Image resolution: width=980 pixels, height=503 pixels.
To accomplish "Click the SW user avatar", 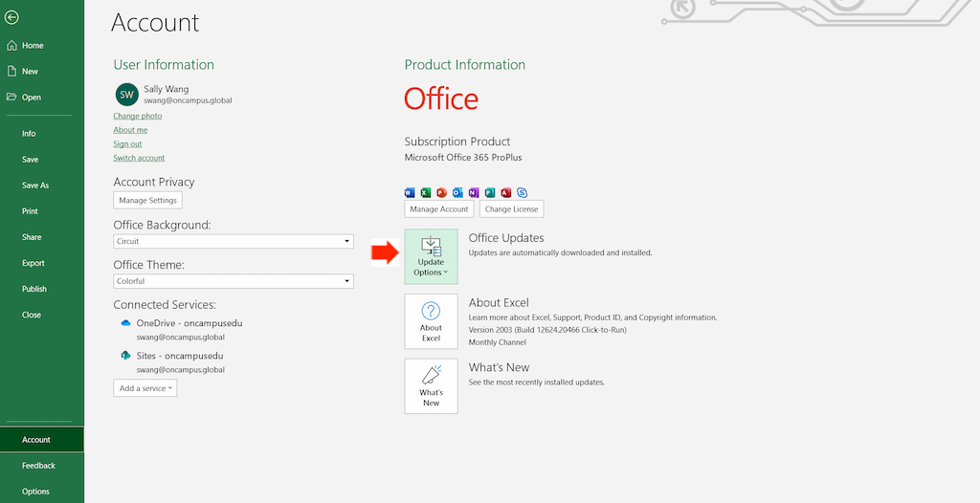I will 127,95.
